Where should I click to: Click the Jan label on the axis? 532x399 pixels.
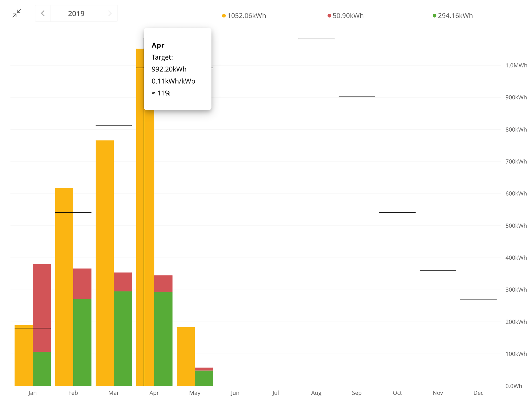coord(33,393)
